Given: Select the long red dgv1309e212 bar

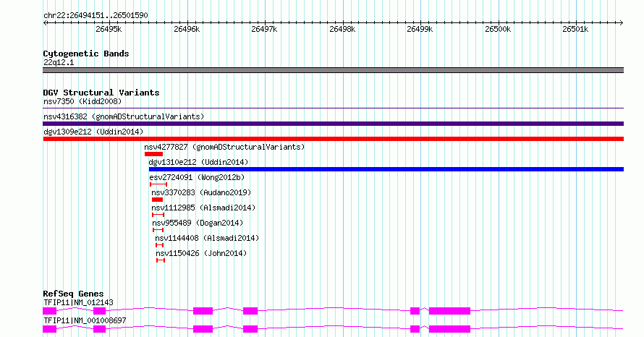Looking at the screenshot, I should coord(333,139).
